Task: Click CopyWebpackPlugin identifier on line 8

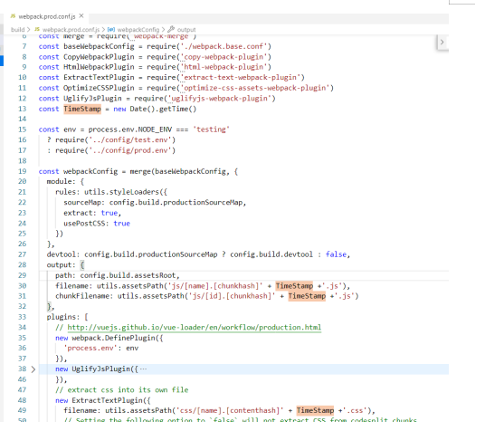Action: click(99, 57)
